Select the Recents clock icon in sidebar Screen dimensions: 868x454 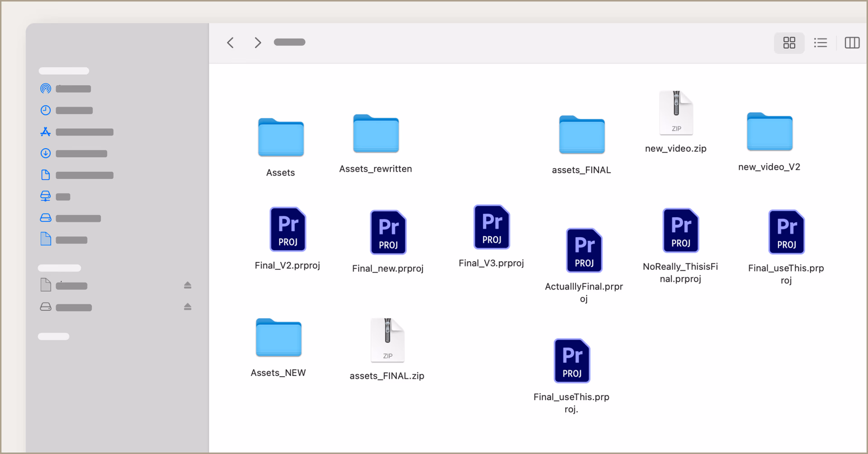(x=45, y=110)
